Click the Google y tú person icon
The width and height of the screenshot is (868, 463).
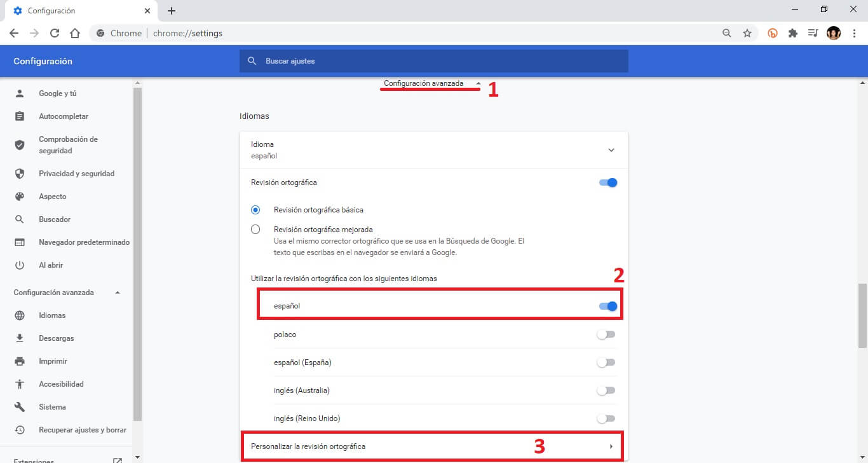[x=20, y=93]
